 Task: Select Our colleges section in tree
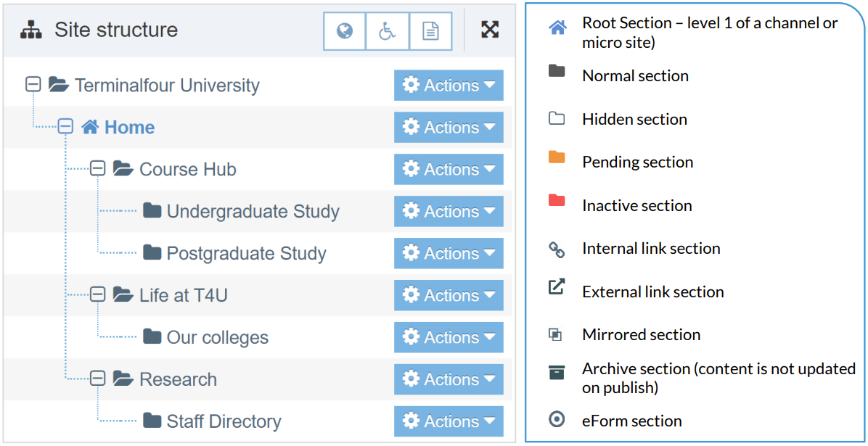click(217, 338)
